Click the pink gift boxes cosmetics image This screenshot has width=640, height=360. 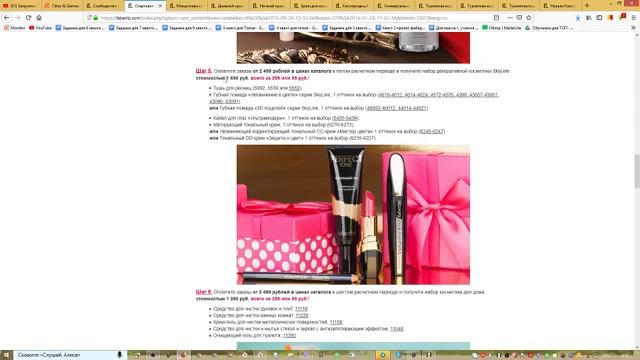[353, 215]
